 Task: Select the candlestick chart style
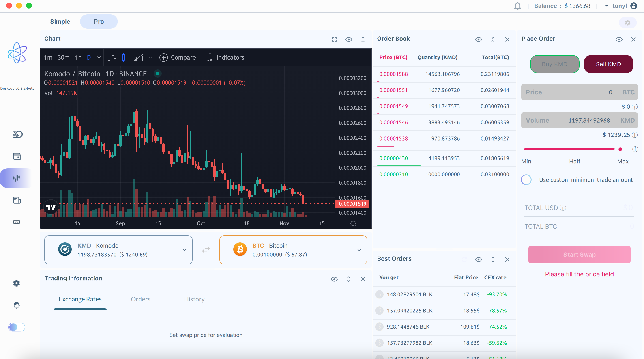click(x=125, y=57)
